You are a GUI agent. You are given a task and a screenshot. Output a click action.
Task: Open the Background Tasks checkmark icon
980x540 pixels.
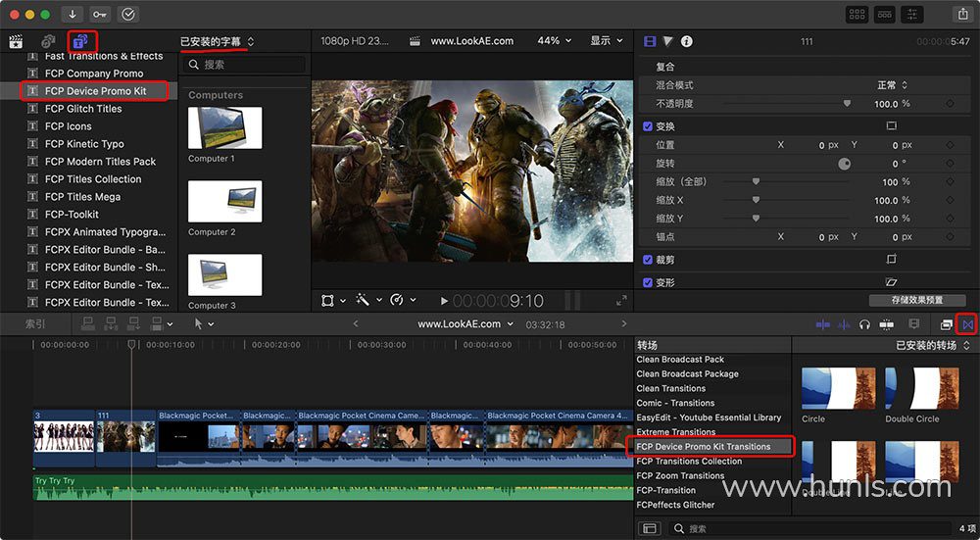pyautogui.click(x=128, y=14)
